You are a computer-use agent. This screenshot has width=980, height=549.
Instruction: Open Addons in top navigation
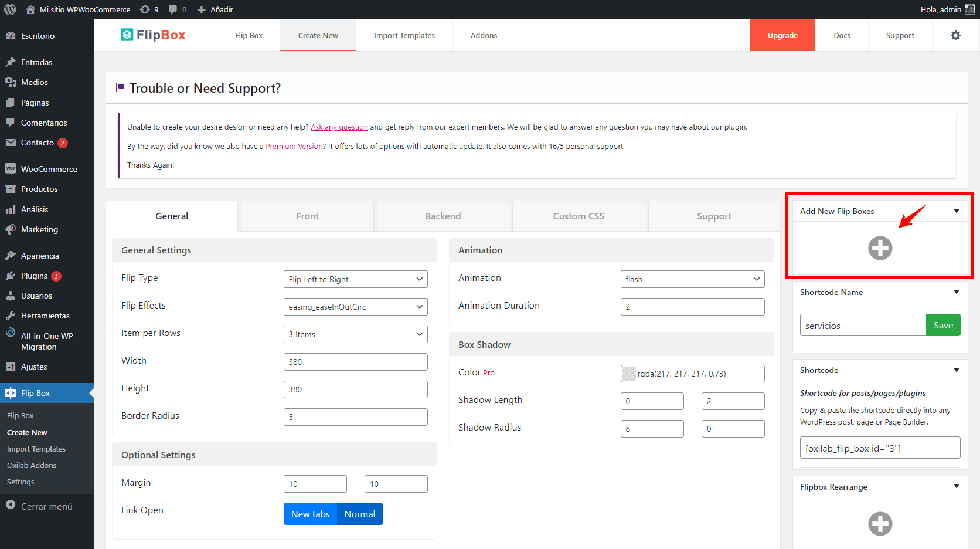click(x=484, y=35)
